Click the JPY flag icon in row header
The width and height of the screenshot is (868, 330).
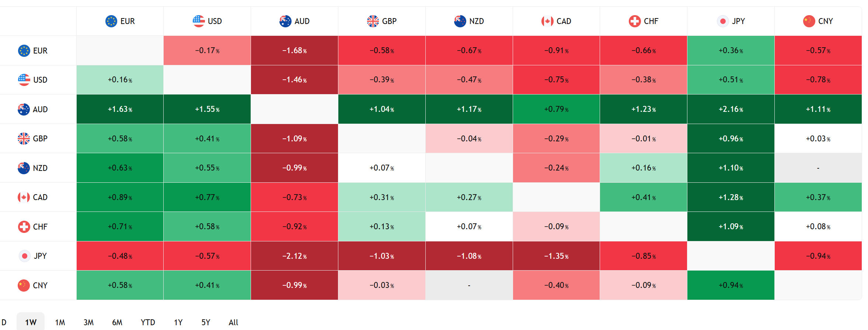[24, 256]
